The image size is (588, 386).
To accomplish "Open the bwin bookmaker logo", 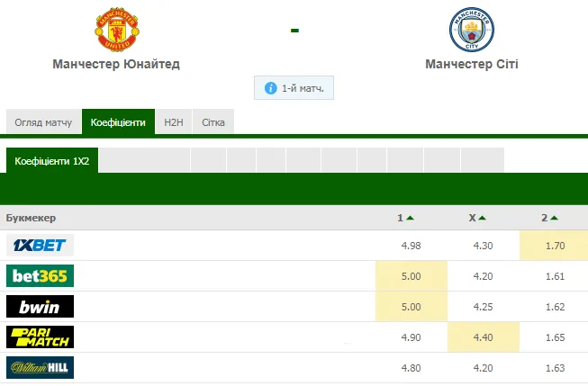I will coord(40,307).
